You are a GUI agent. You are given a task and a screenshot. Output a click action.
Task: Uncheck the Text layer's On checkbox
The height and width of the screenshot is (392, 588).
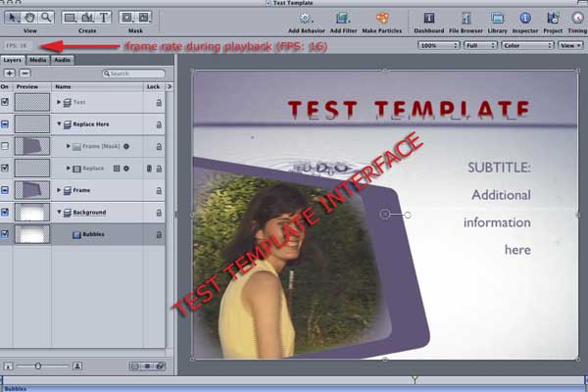click(6, 102)
